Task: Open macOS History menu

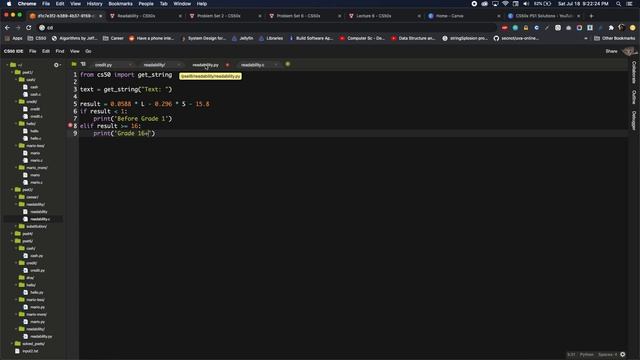Action: click(94, 4)
